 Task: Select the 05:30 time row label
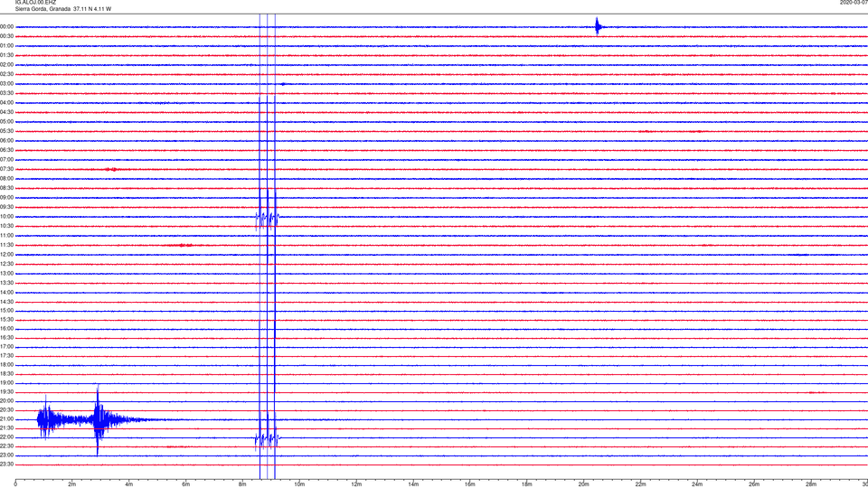point(7,131)
